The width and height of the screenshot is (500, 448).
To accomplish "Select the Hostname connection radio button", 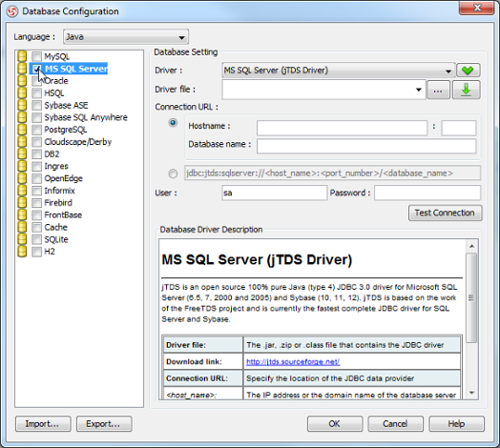I will point(173,123).
